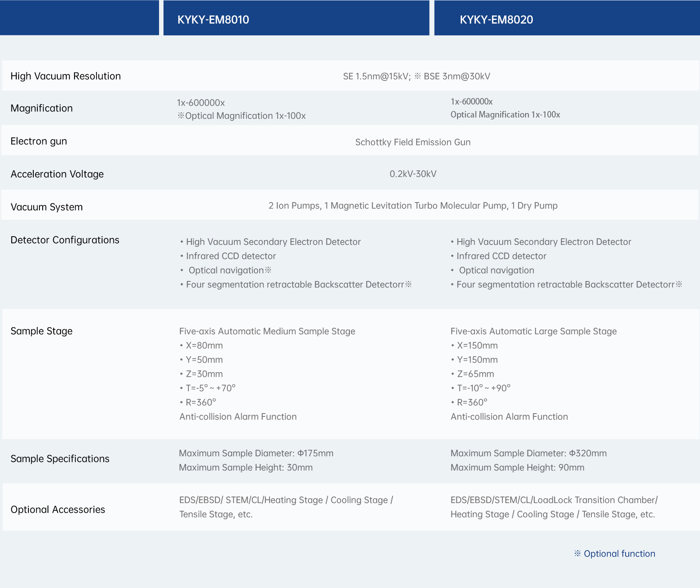Click the SE 1.5nm@15kV resolution value
Screen dimensions: 700x588
[x=377, y=76]
